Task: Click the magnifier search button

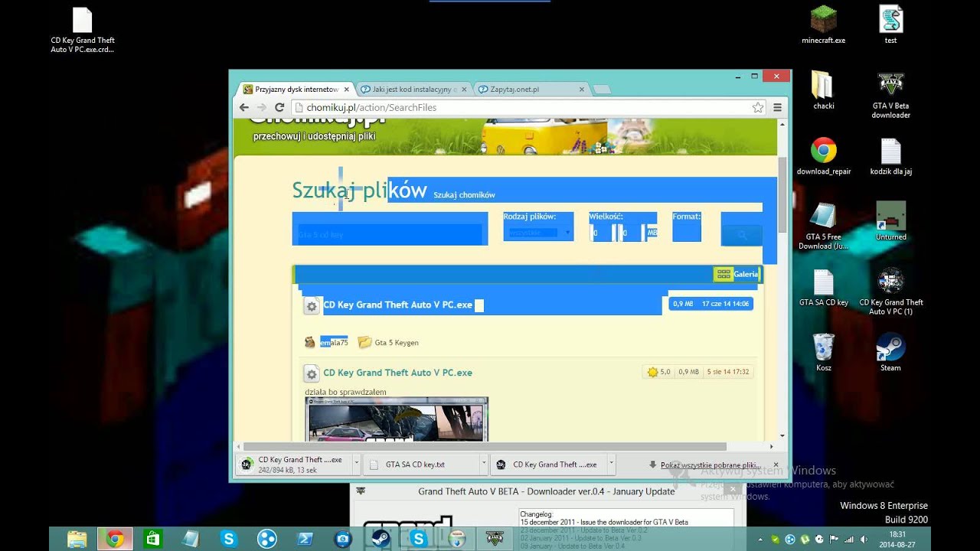Action: tap(741, 235)
